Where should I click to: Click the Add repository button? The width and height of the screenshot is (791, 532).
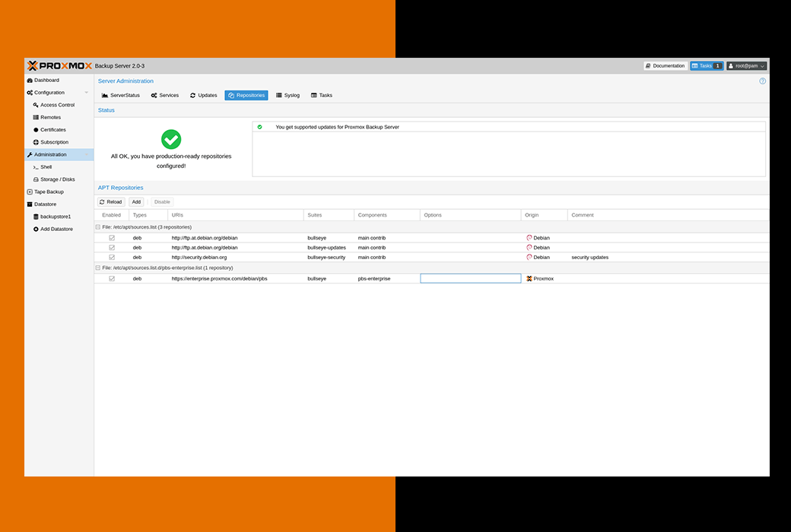click(136, 201)
